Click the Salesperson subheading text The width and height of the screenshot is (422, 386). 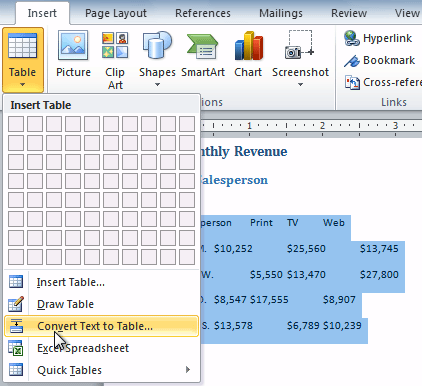pyautogui.click(x=234, y=180)
